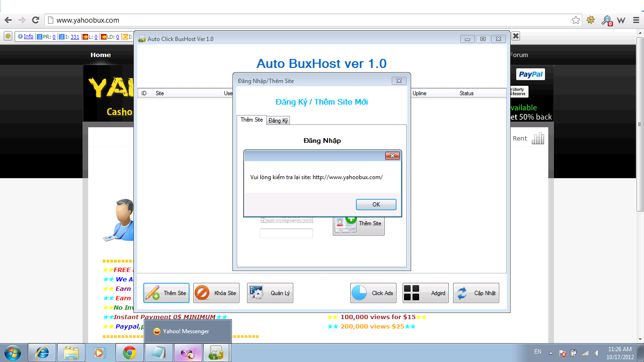644x362 pixels.
Task: Click the network signal tray icon
Action: 585,353
